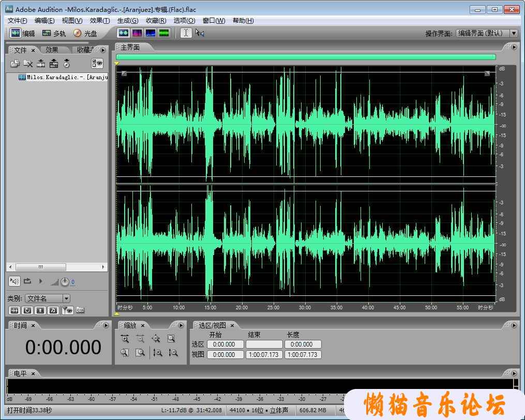
Task: Click the selection 结束 empty field
Action: click(264, 344)
